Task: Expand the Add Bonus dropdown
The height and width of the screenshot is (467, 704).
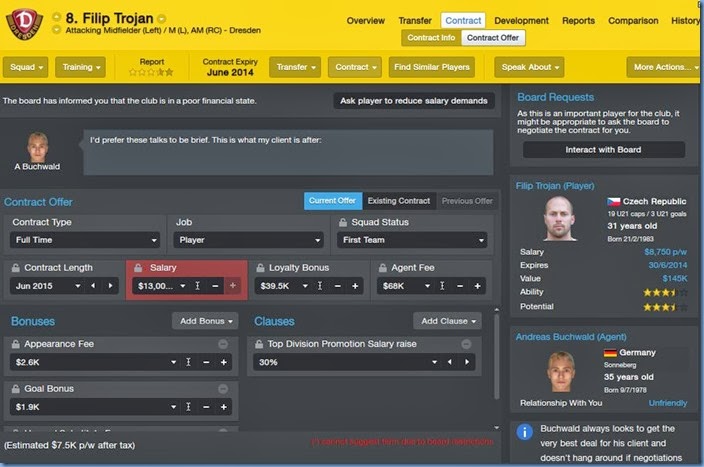Action: coord(205,321)
